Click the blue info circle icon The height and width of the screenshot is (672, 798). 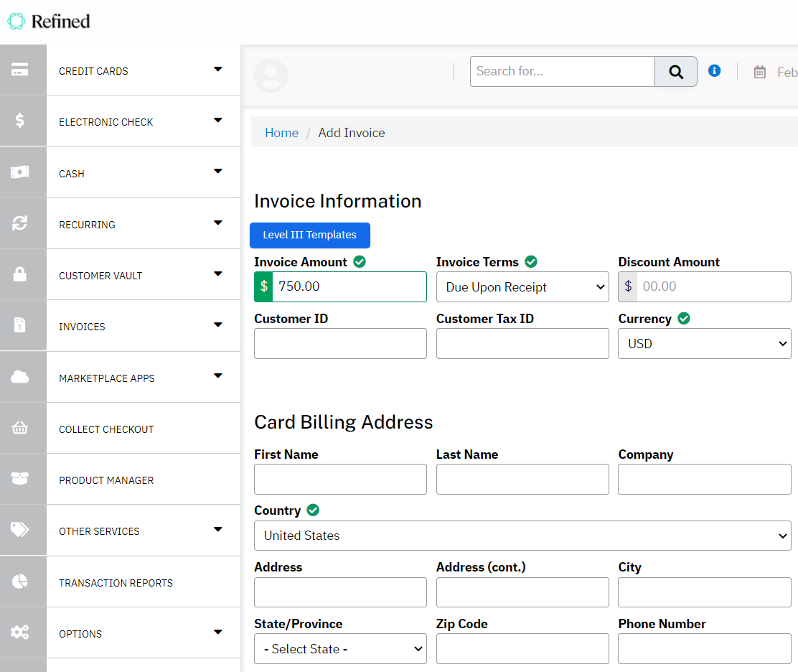pos(715,71)
